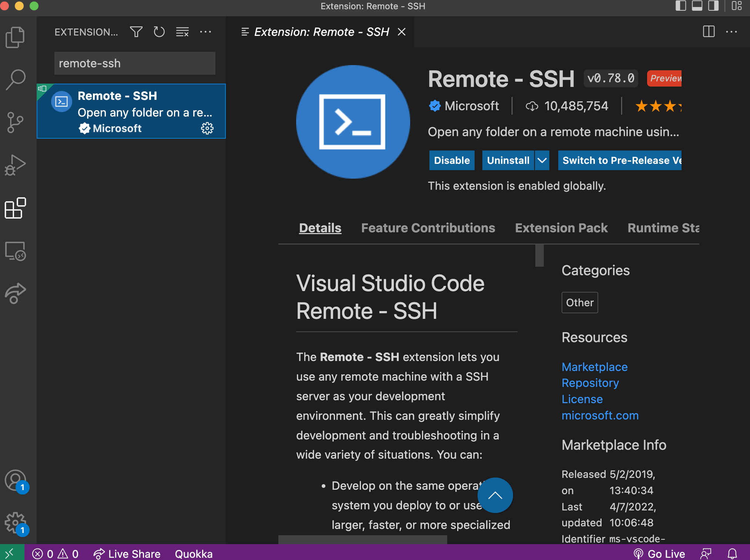
Task: Open the Marketplace resource link
Action: (x=595, y=367)
